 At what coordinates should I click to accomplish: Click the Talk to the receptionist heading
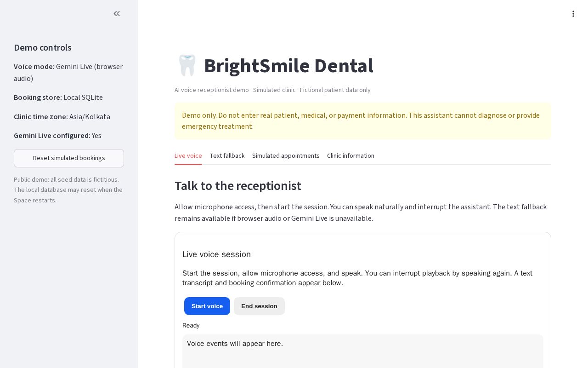[238, 186]
